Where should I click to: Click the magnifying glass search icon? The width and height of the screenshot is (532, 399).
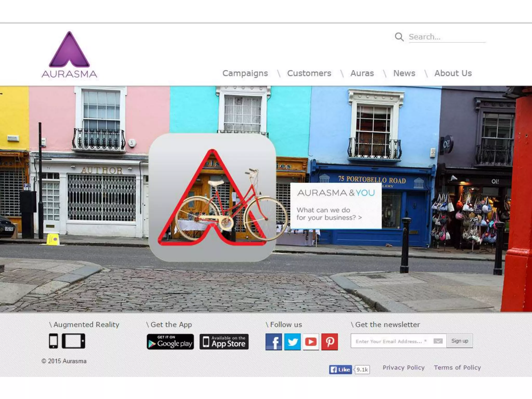point(399,37)
